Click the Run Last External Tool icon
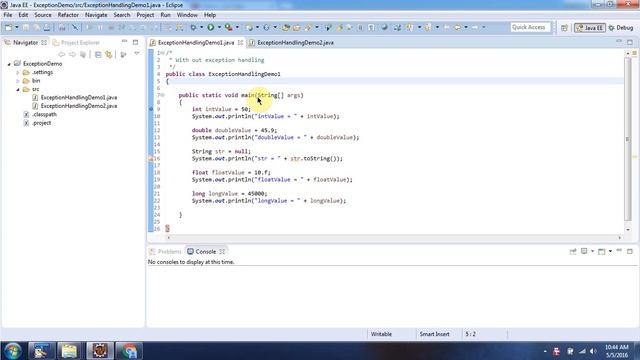The height and width of the screenshot is (360, 640). pyautogui.click(x=229, y=27)
